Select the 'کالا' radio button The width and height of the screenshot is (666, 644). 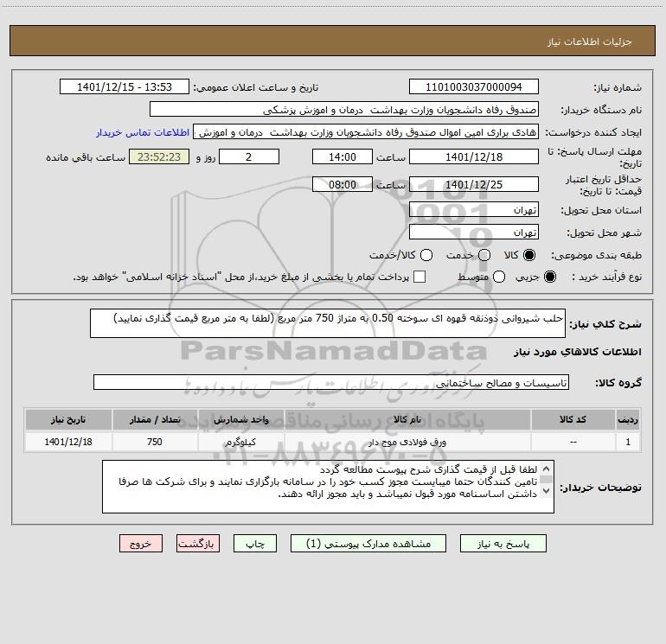pyautogui.click(x=529, y=255)
